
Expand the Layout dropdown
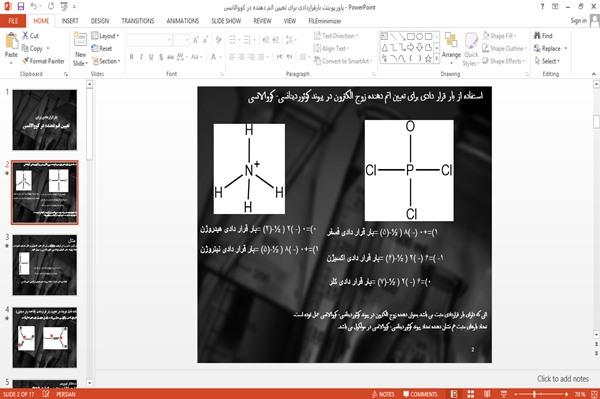click(105, 36)
